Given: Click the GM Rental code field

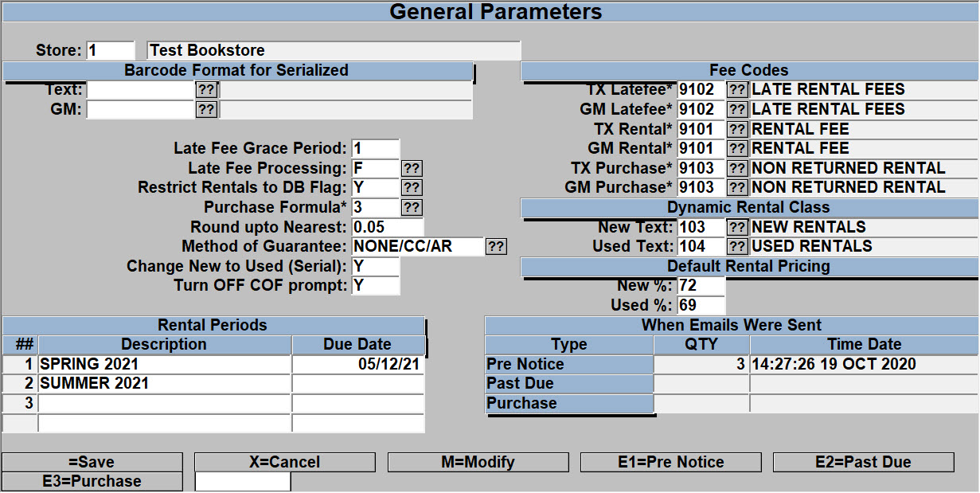Looking at the screenshot, I should (x=701, y=148).
